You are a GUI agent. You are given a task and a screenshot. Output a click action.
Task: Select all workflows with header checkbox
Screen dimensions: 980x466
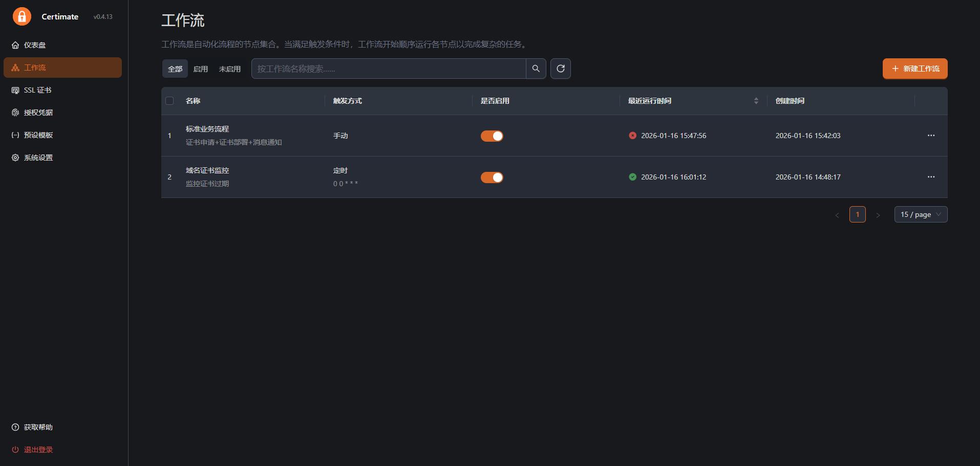pos(169,101)
